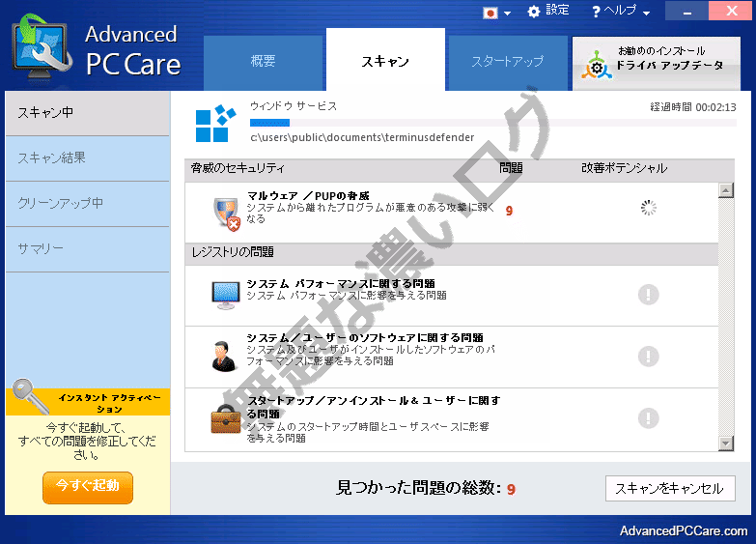Select スキャン中 in the sidebar
Screen dimensions: 756x544
click(x=87, y=113)
